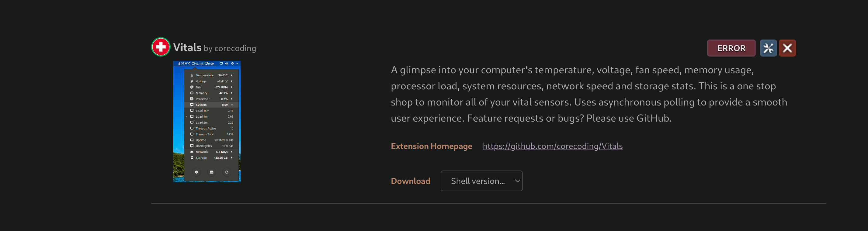The height and width of the screenshot is (231, 868).
Task: Click the refresh icon at bottom of Vitals menu
Action: pyautogui.click(x=227, y=172)
